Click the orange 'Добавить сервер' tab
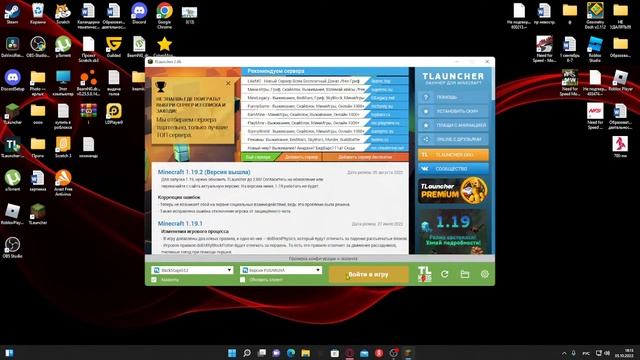Viewport: 640px width, 360px height. pos(301,157)
